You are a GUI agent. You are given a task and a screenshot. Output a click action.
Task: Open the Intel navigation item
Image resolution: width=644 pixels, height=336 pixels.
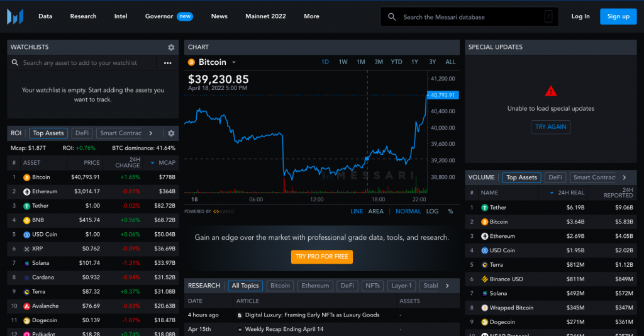click(121, 16)
